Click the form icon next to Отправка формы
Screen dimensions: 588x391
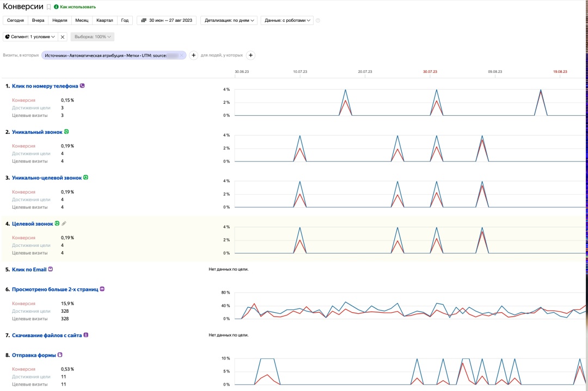(x=60, y=355)
